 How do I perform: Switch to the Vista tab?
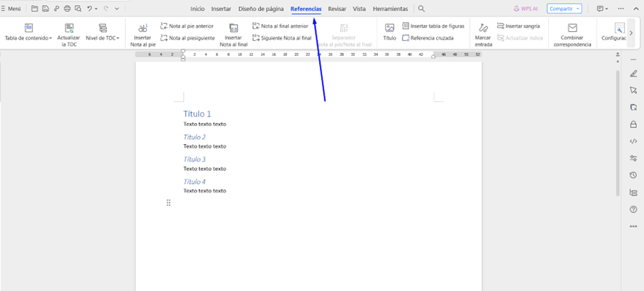pos(359,9)
